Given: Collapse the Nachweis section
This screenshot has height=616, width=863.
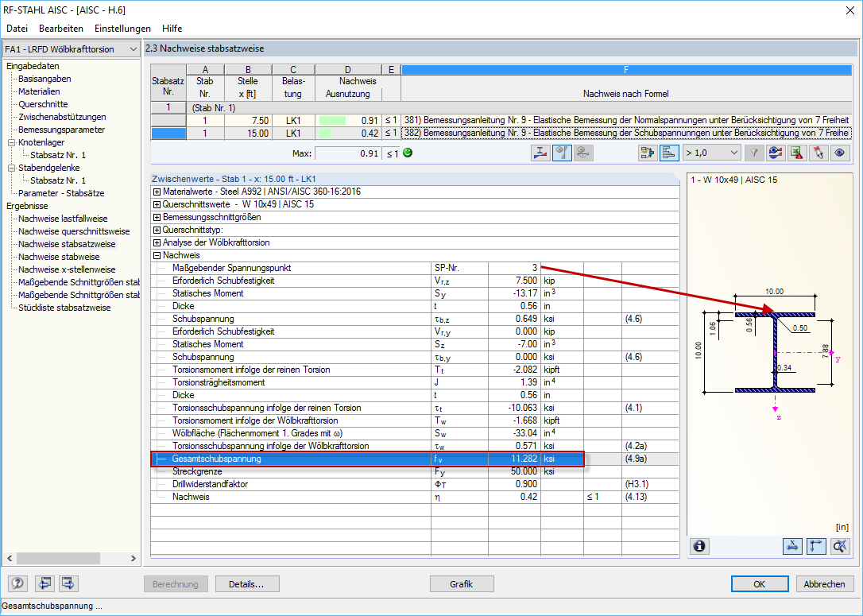Looking at the screenshot, I should [157, 255].
